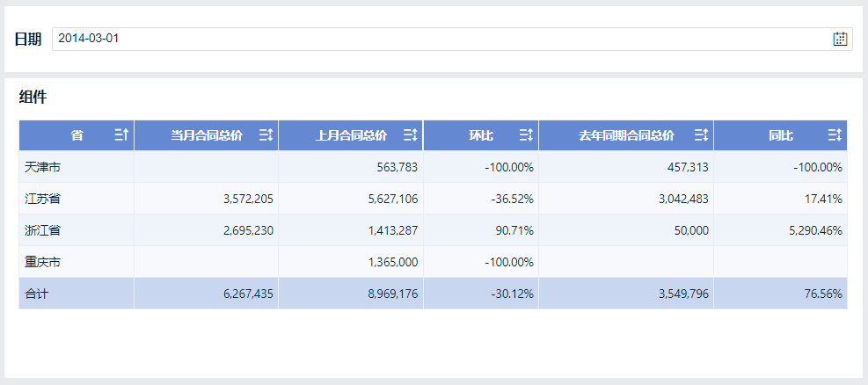Screen dimensions: 868x385
Task: Click the 合计 total row label
Action: (37, 294)
